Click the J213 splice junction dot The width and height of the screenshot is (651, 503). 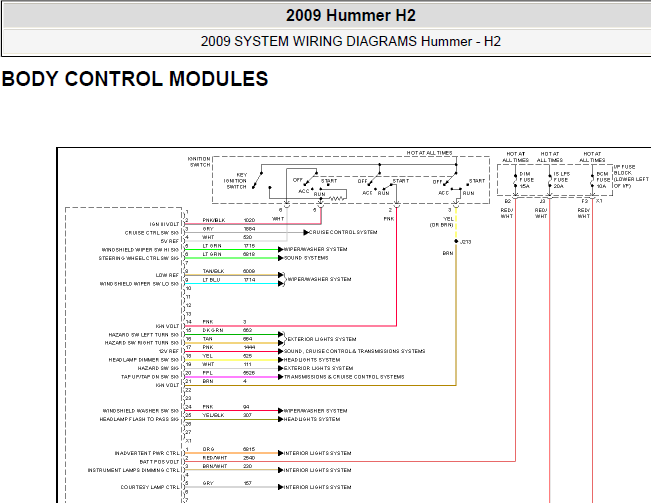pos(456,241)
